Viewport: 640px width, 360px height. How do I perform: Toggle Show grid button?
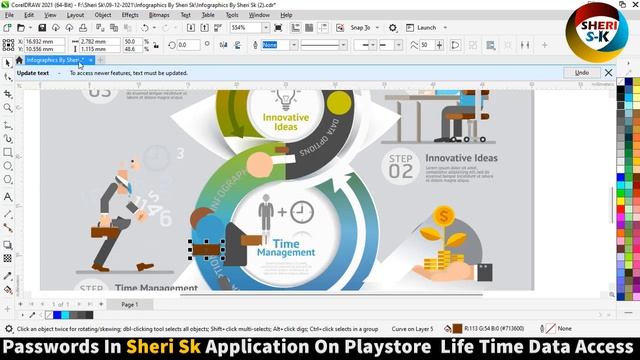pyautogui.click(x=309, y=28)
